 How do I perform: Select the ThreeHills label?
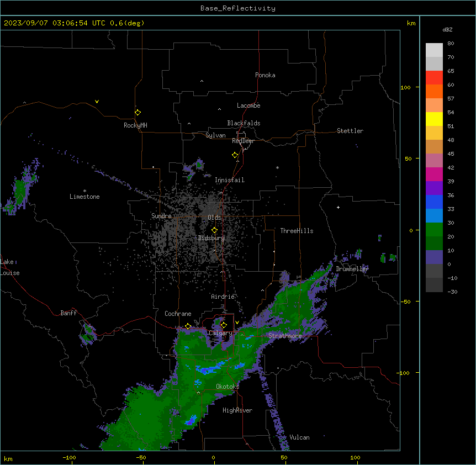pos(297,231)
